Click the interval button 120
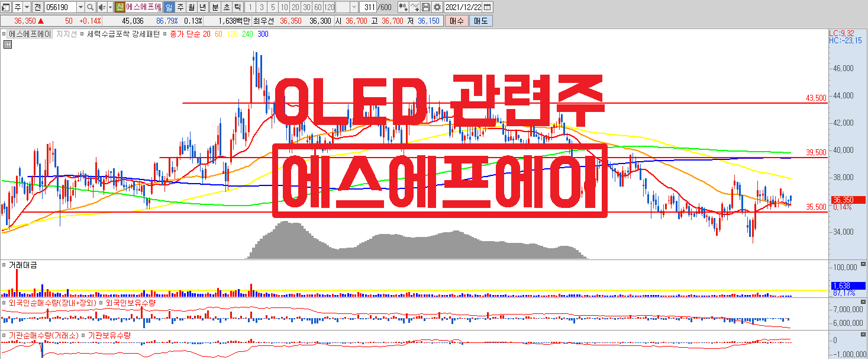The width and height of the screenshot is (868, 359). coord(329,7)
